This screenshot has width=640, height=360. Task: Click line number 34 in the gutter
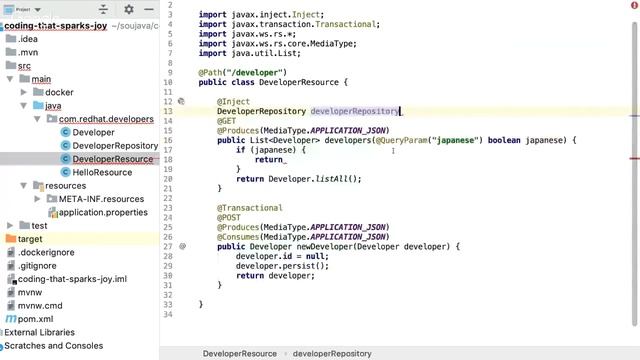168,314
